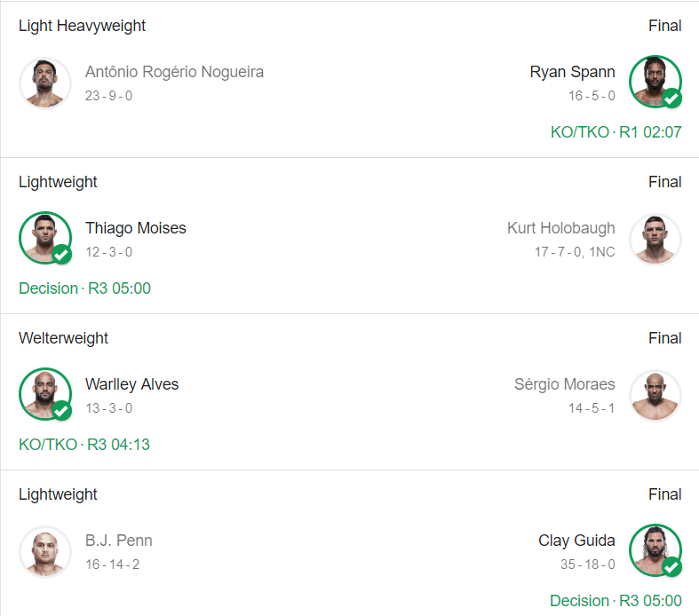This screenshot has height=616, width=699.
Task: Open Antônio Rogério Nogueira's name link
Action: tap(174, 73)
